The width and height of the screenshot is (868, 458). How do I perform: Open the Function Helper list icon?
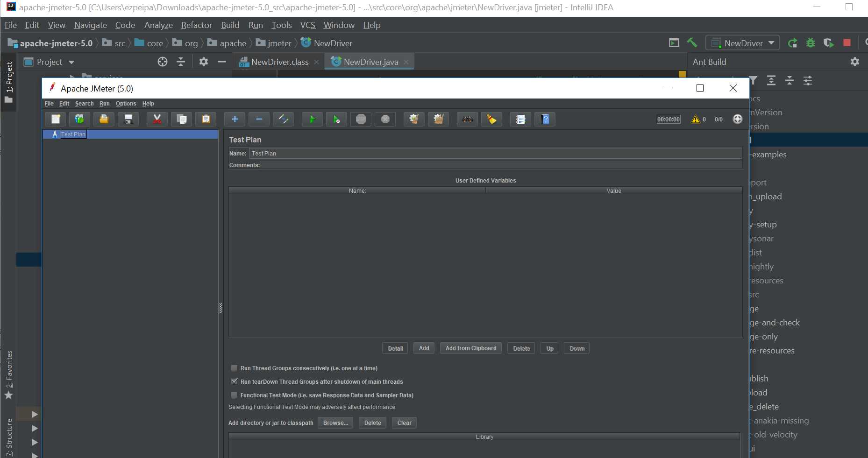point(520,119)
